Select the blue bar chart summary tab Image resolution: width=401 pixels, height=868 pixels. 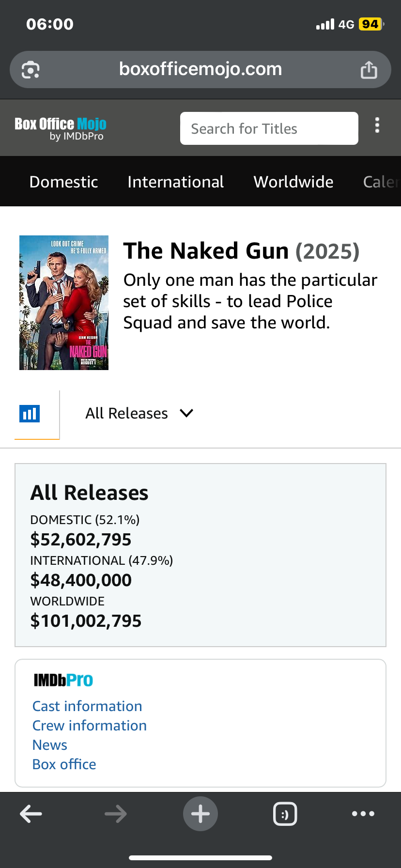(x=30, y=414)
